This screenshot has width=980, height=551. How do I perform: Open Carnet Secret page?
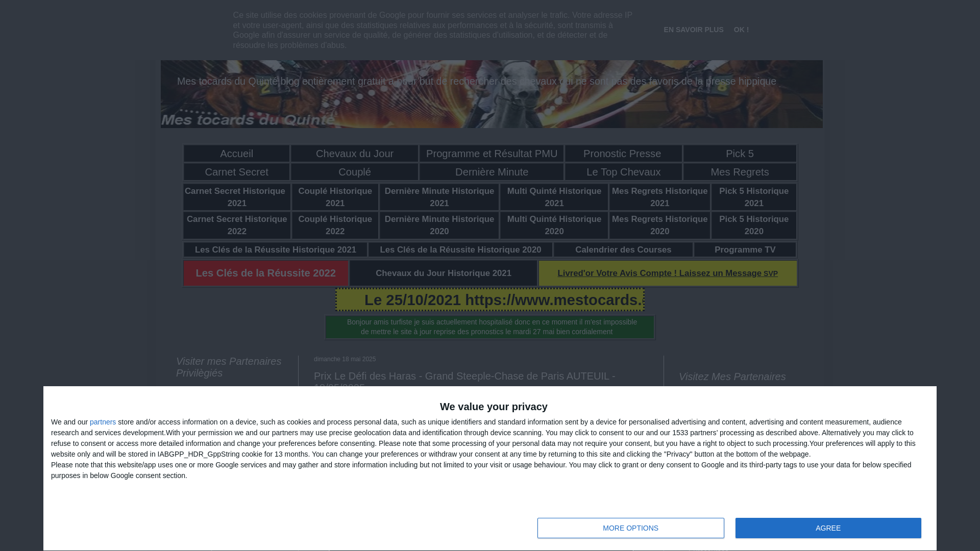[236, 172]
